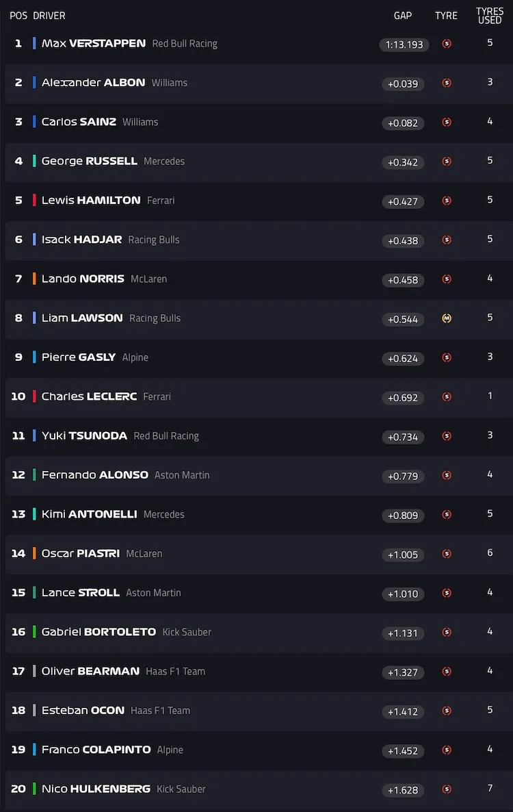This screenshot has height=812, width=513.
Task: Click the TYRES USED column header
Action: coord(490,16)
